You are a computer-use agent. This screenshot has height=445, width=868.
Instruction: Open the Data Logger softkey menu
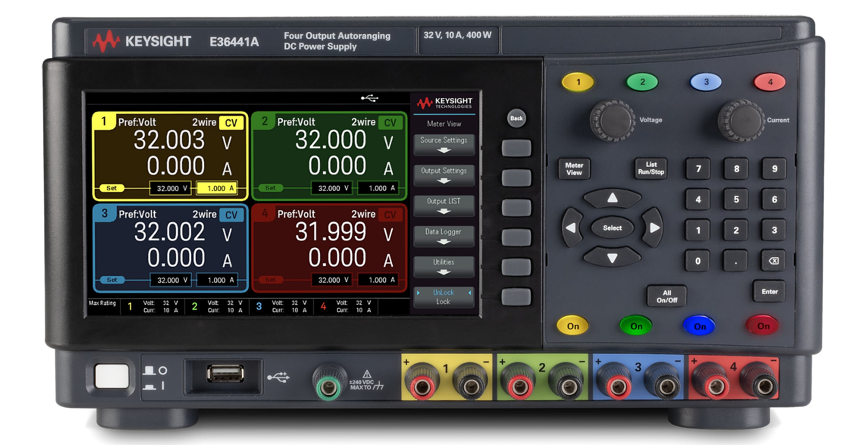444,236
